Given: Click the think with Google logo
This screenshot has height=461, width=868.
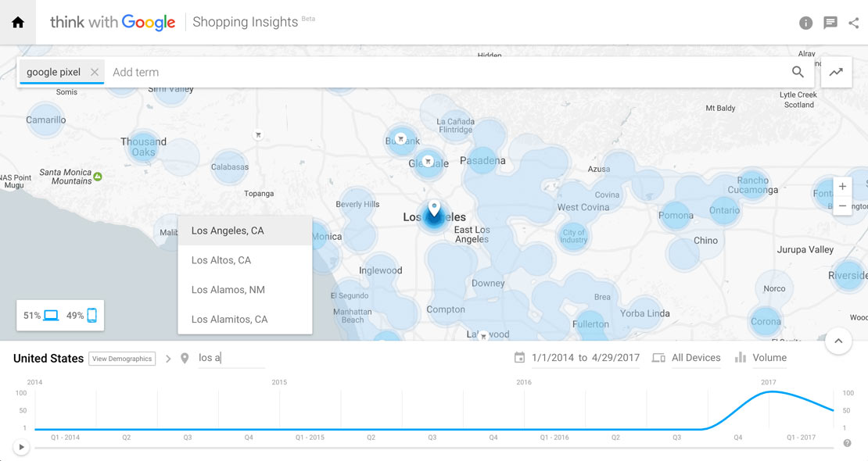Looking at the screenshot, I should (x=113, y=22).
